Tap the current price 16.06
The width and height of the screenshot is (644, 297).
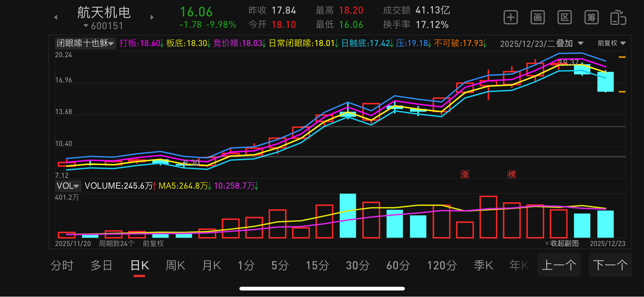pos(196,12)
